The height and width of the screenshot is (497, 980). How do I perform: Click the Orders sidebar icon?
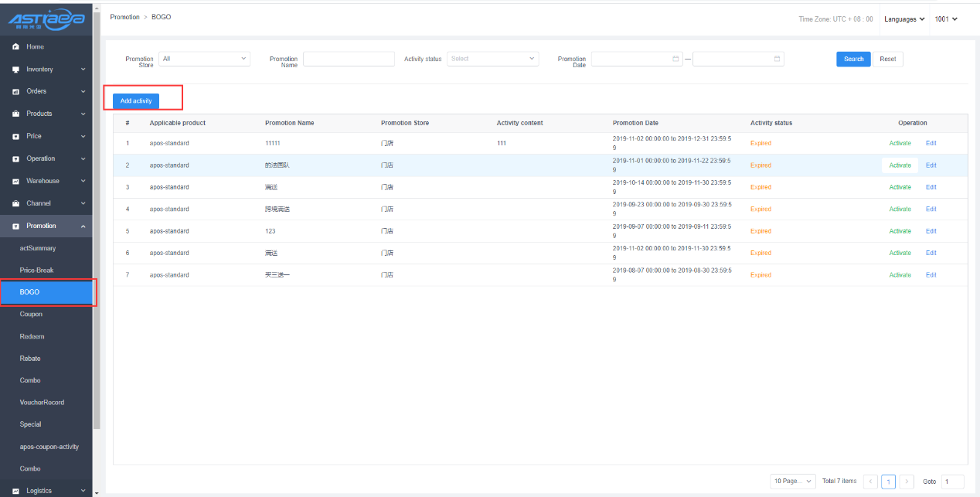tap(16, 92)
